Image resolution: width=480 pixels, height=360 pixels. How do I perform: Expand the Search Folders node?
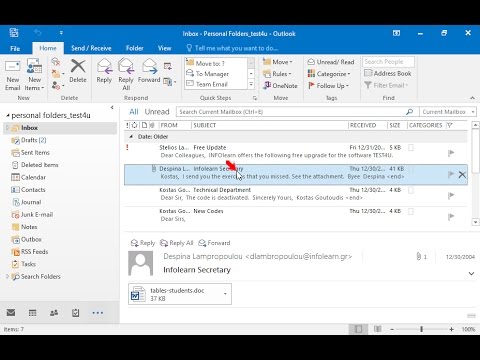7,276
